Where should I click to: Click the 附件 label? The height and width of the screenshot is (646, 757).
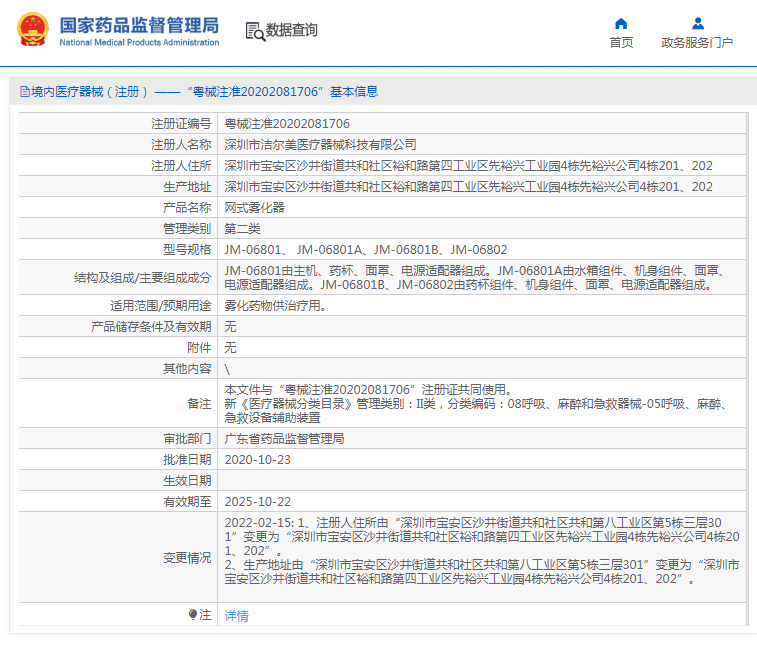(199, 348)
